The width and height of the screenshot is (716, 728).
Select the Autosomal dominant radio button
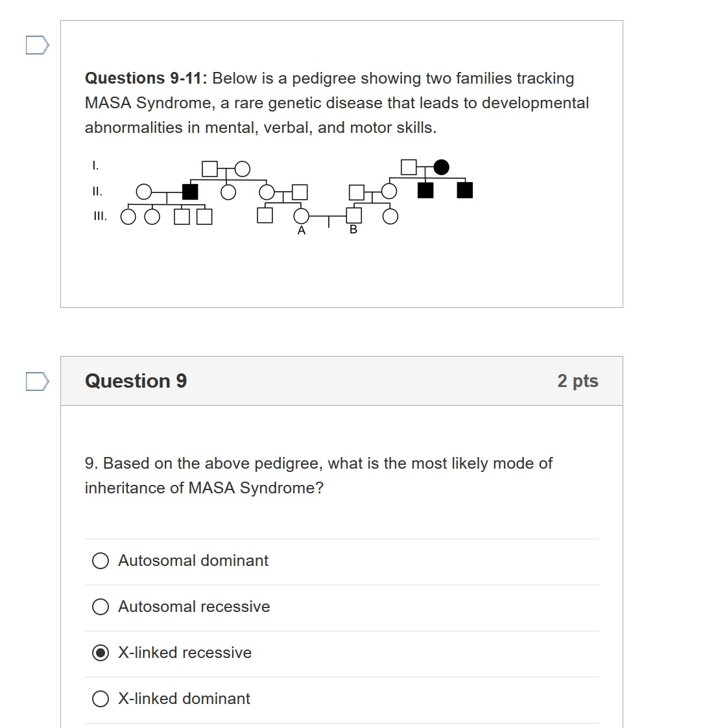101,561
